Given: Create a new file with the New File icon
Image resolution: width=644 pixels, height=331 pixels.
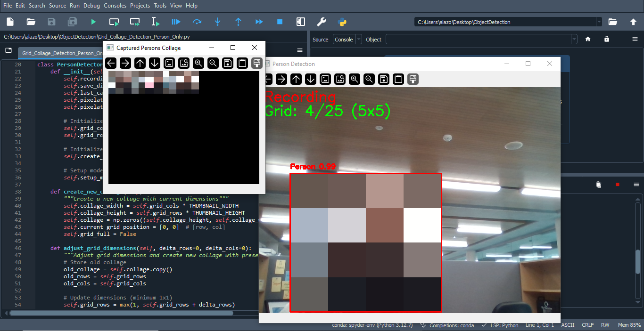Looking at the screenshot, I should [10, 22].
